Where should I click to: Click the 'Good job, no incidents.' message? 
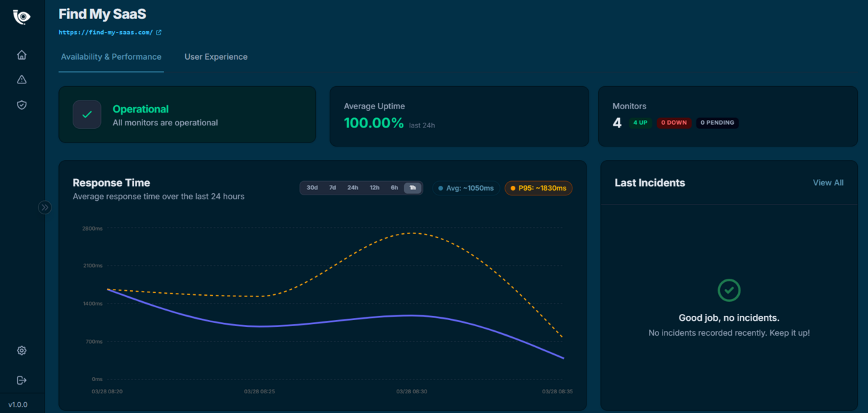pos(729,318)
